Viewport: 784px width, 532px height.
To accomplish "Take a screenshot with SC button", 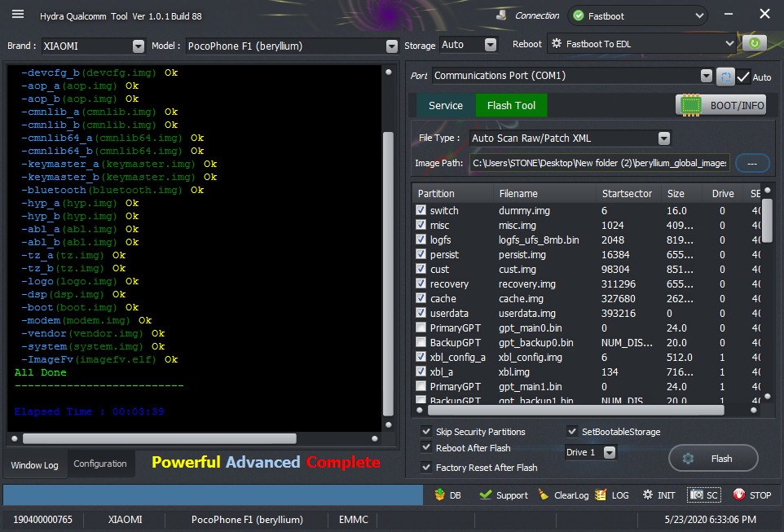I will coord(704,495).
